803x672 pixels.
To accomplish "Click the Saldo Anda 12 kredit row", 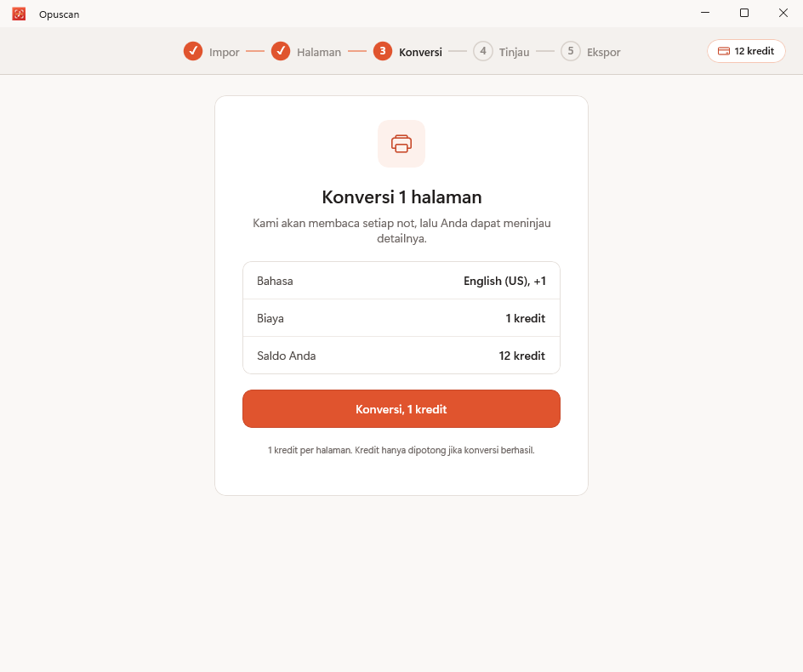I will pos(401,356).
